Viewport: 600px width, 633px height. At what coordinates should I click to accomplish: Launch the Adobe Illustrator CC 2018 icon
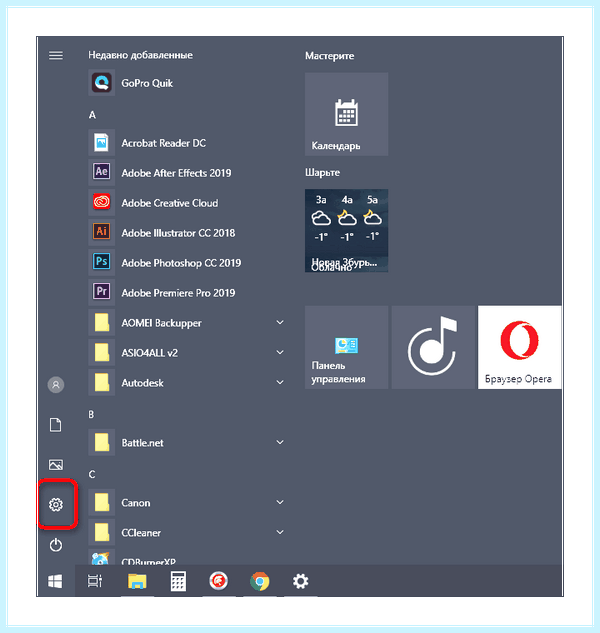pyautogui.click(x=101, y=233)
